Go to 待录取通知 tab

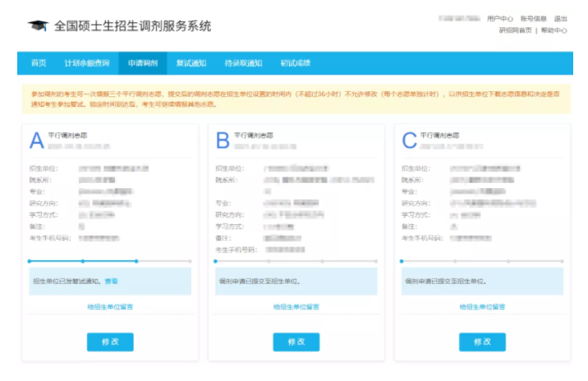click(x=243, y=63)
